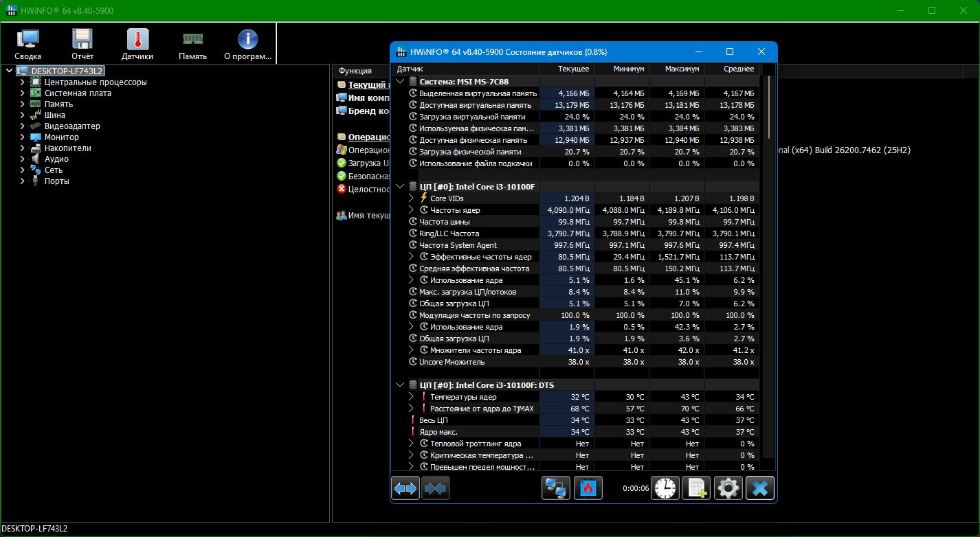The height and width of the screenshot is (537, 980).
Task: Click the expand layout blue arrows button
Action: (x=405, y=488)
